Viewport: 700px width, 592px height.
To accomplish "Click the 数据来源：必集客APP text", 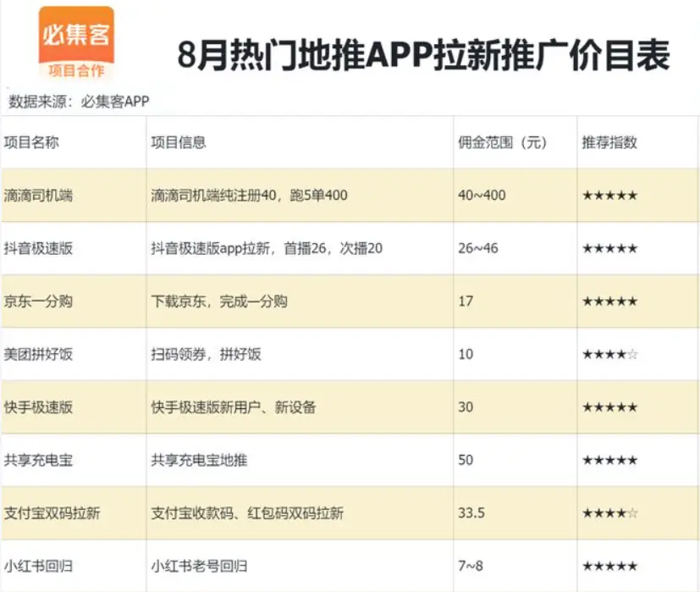I will (x=79, y=102).
